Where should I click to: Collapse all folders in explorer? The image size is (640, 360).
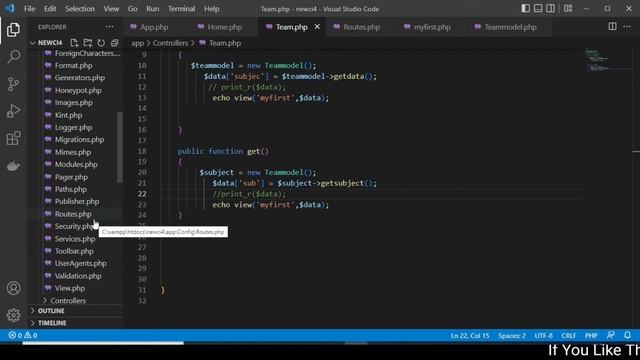pyautogui.click(x=114, y=43)
